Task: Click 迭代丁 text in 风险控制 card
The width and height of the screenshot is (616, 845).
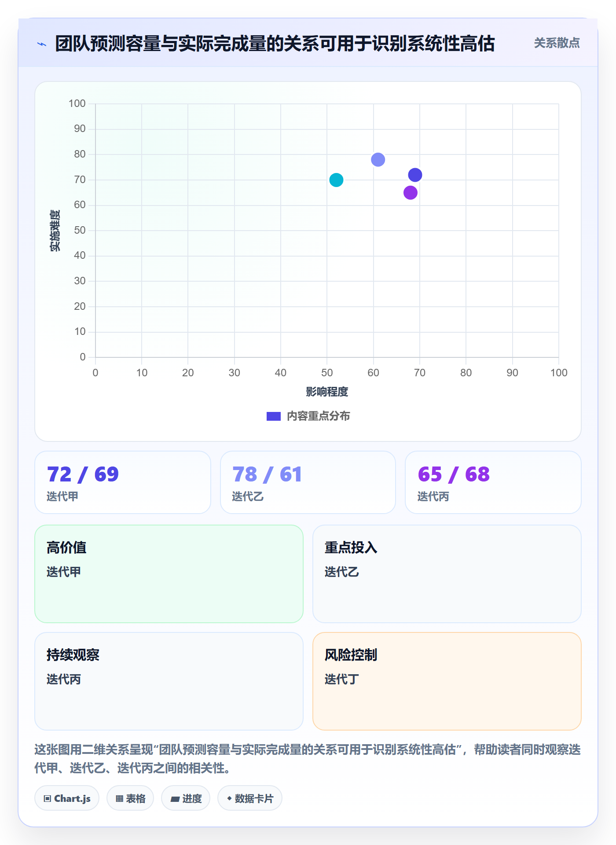Action: (x=342, y=679)
